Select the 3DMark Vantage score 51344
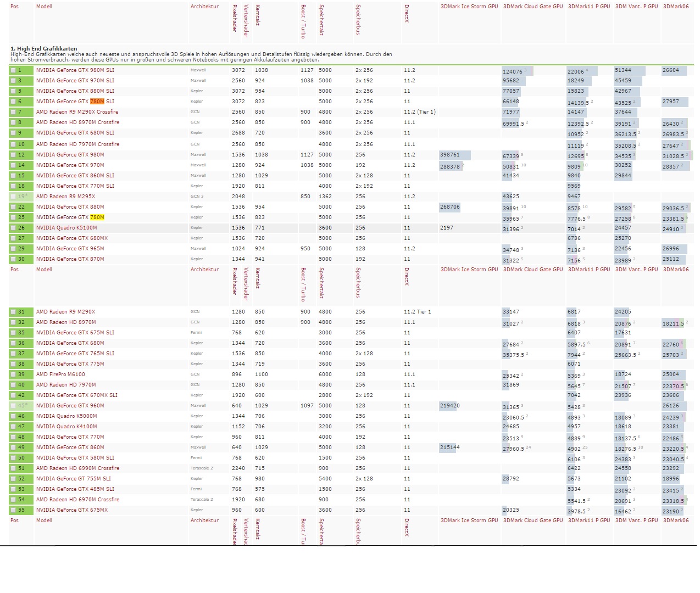 point(623,70)
